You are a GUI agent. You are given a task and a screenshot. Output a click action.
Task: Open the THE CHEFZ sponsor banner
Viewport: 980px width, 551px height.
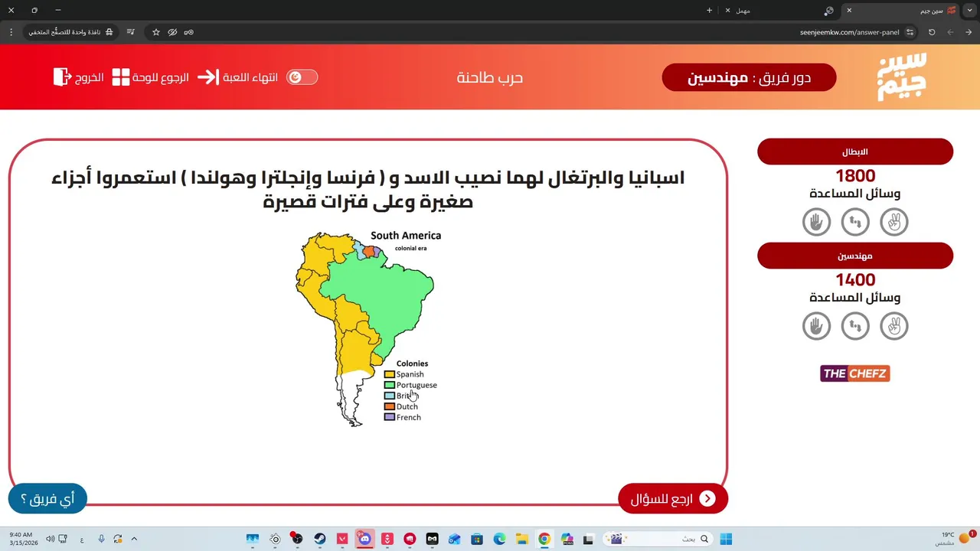tap(855, 373)
